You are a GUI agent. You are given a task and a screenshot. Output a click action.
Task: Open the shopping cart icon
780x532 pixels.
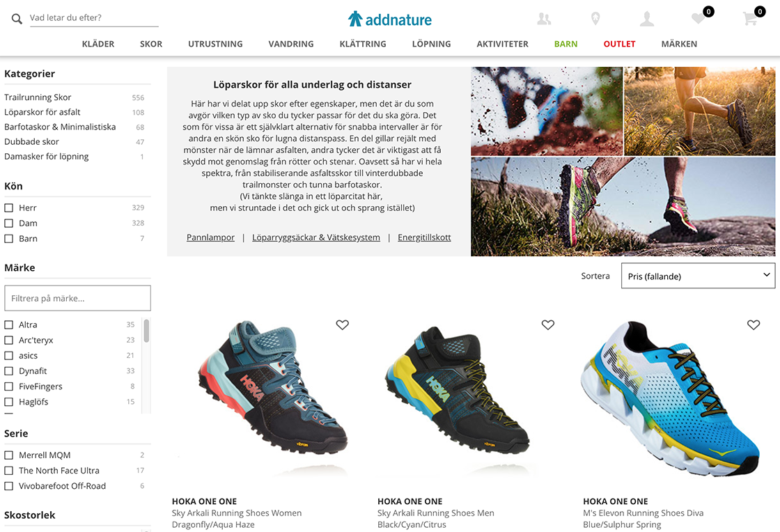749,19
